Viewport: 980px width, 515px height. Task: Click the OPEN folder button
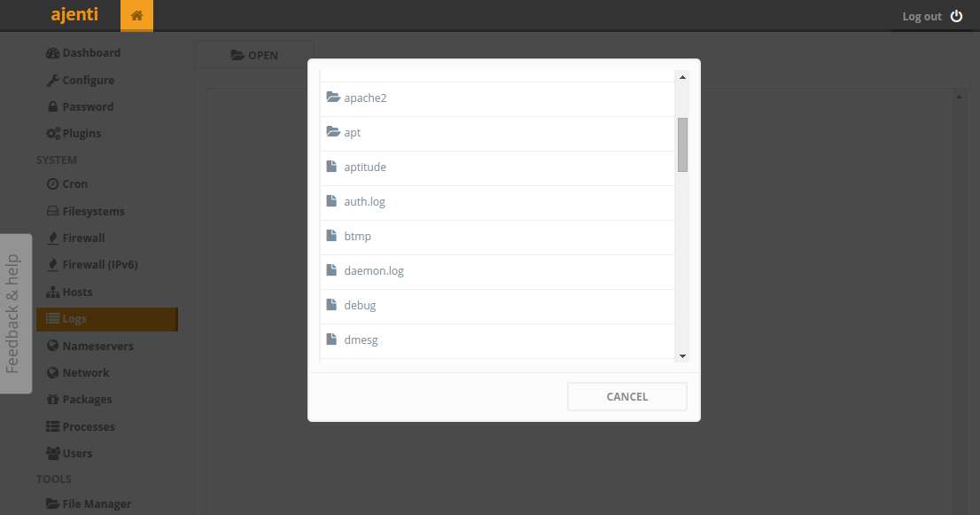pyautogui.click(x=254, y=55)
